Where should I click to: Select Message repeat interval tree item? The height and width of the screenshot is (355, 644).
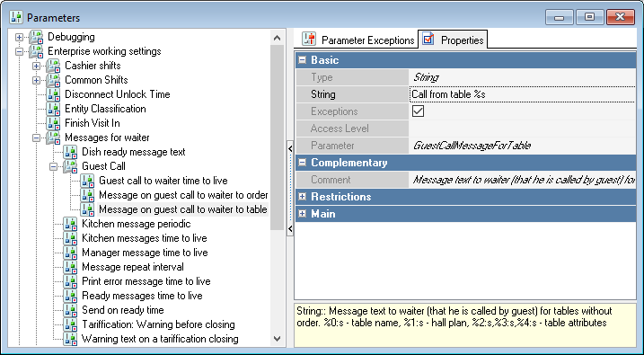(x=133, y=267)
